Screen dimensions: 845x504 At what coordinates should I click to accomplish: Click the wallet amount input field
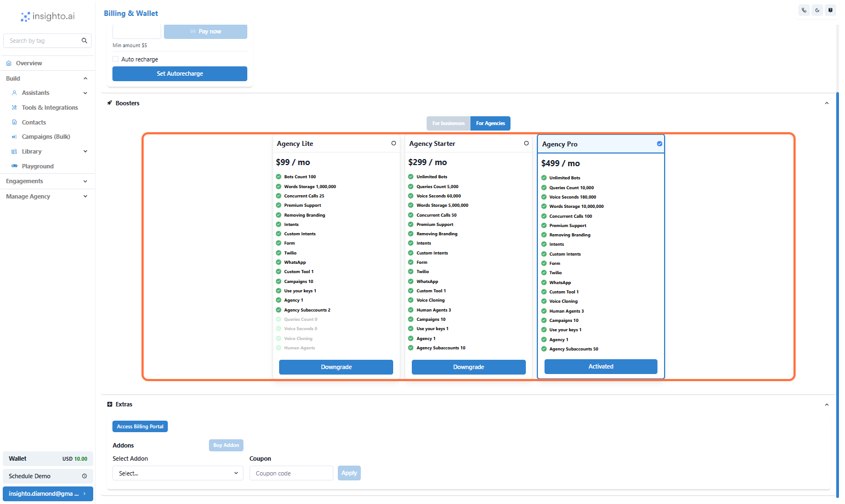(137, 31)
